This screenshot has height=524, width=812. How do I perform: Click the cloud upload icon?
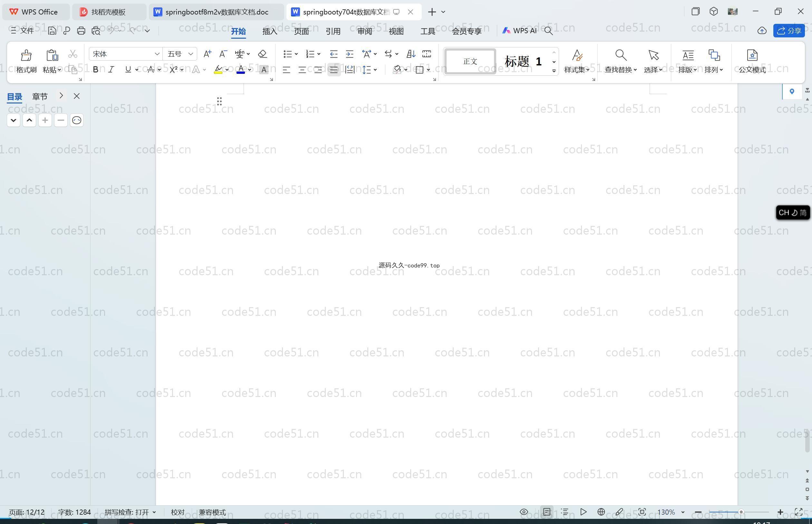click(762, 31)
